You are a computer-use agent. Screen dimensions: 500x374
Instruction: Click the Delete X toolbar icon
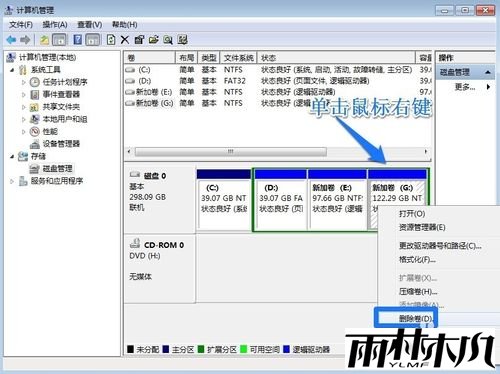[x=125, y=40]
